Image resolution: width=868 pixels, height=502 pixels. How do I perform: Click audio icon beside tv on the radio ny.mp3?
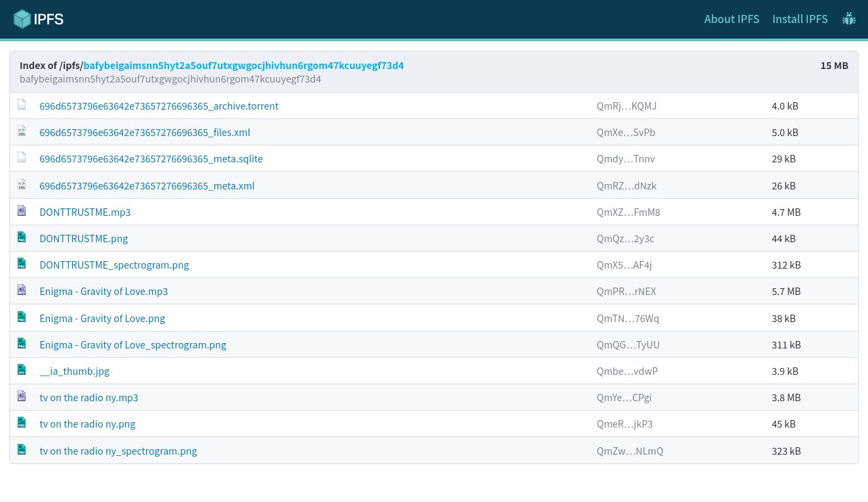pyautogui.click(x=22, y=396)
